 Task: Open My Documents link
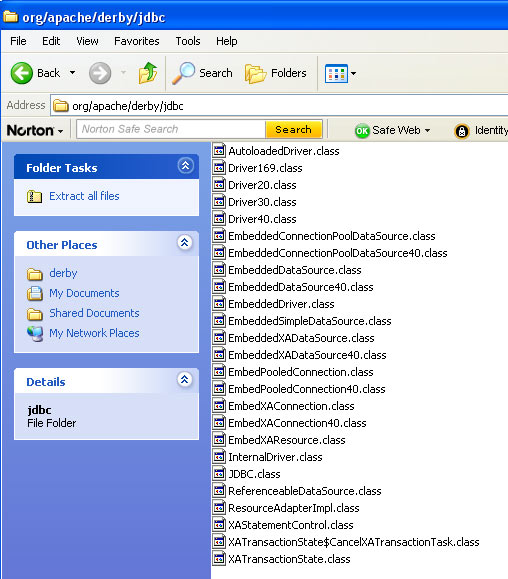tap(84, 293)
